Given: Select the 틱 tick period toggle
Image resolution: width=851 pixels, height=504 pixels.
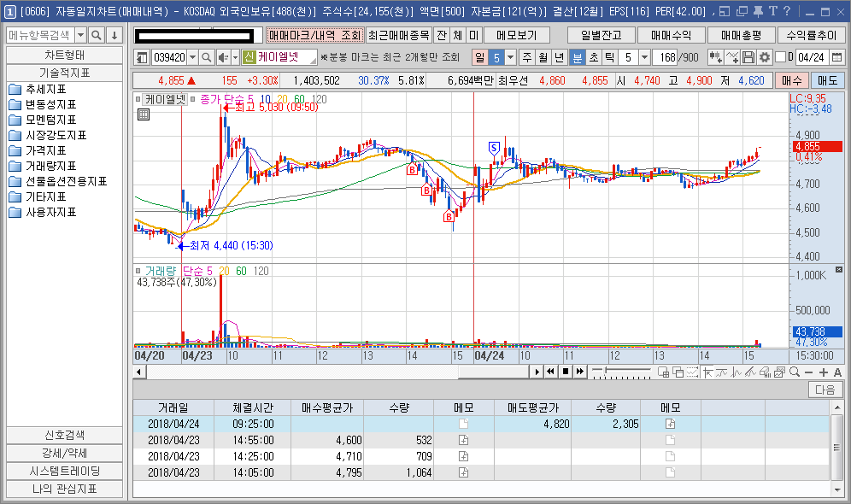Looking at the screenshot, I should [610, 57].
